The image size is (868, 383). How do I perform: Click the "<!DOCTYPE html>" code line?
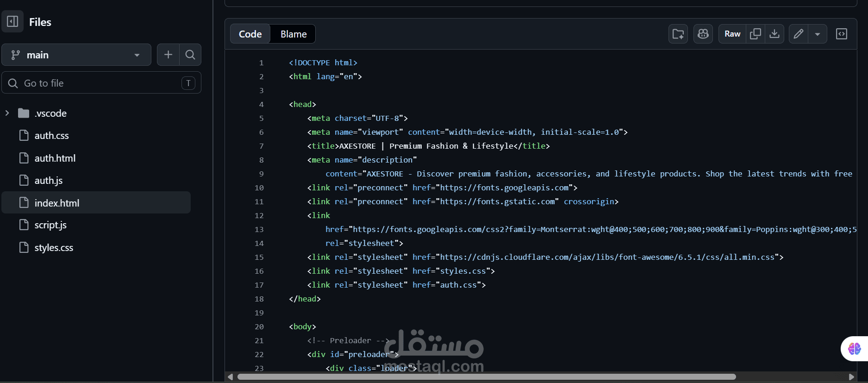[x=323, y=63]
